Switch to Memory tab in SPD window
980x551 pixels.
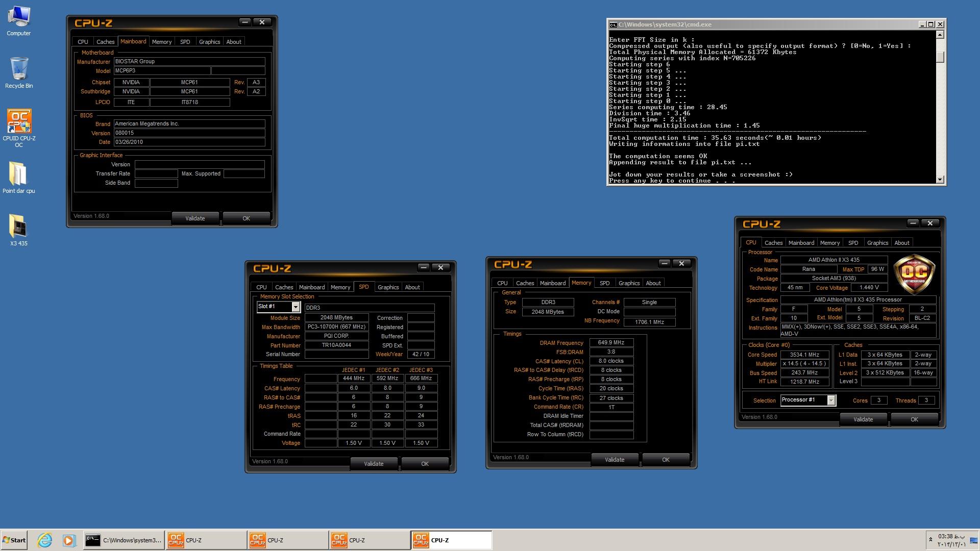click(340, 287)
